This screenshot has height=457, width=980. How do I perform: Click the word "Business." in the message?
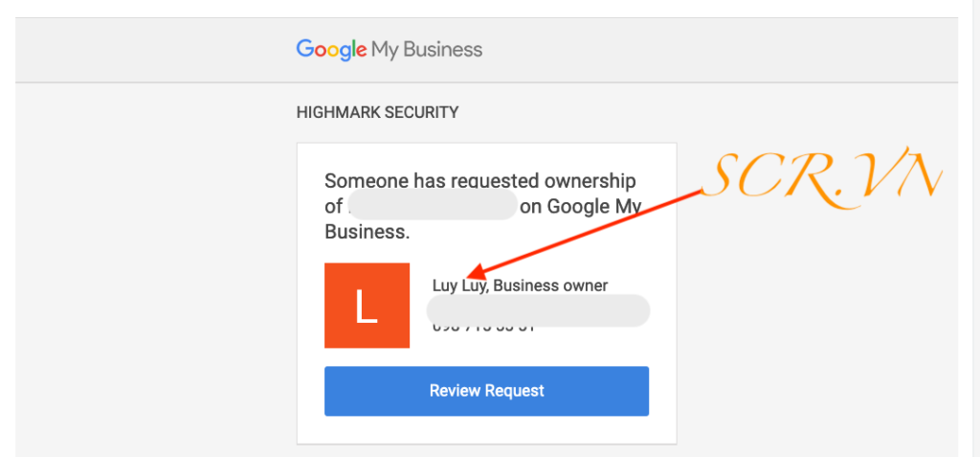pos(367,231)
